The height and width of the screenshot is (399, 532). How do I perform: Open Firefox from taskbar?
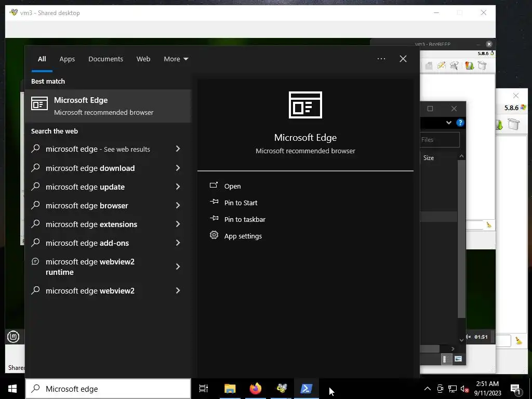(256, 389)
